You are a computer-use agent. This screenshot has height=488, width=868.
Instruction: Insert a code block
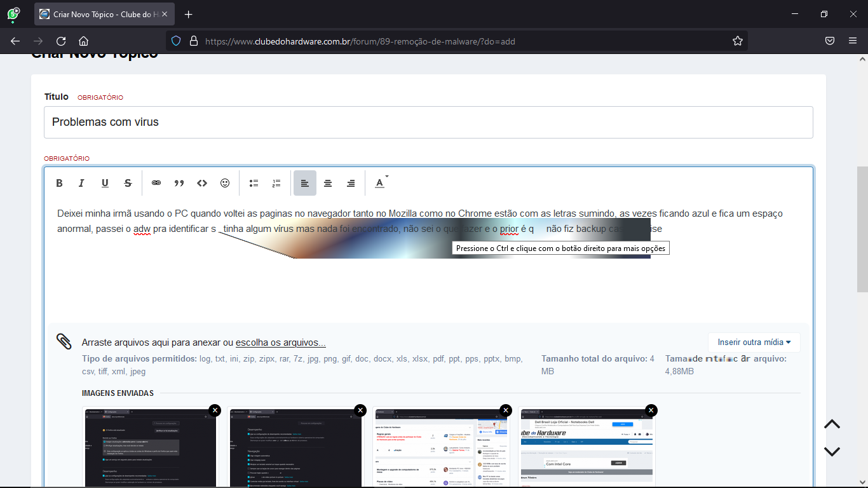[202, 183]
